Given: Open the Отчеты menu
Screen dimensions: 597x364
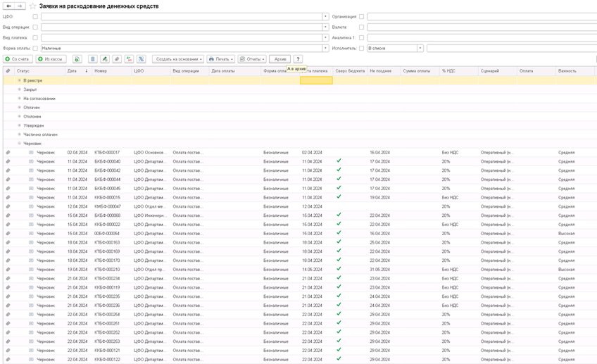Looking at the screenshot, I should pyautogui.click(x=251, y=59).
